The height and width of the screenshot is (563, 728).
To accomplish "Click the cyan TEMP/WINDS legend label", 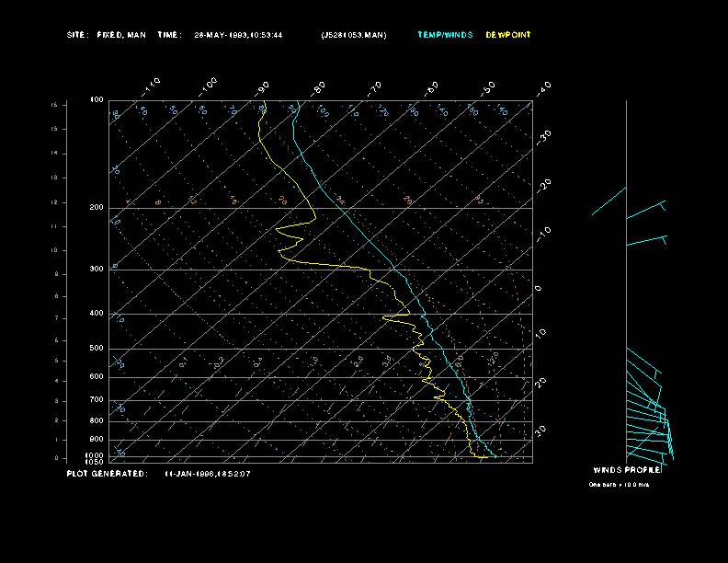I will [445, 35].
